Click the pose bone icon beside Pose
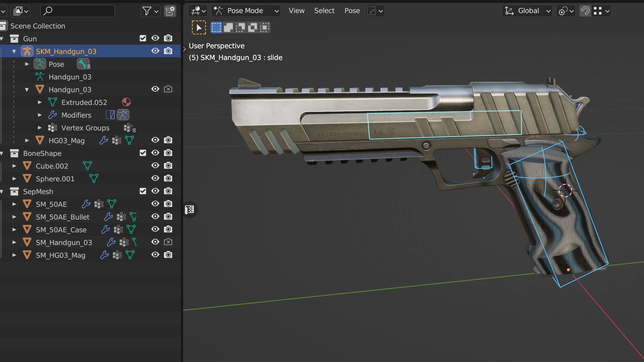The width and height of the screenshot is (644, 362). [83, 64]
